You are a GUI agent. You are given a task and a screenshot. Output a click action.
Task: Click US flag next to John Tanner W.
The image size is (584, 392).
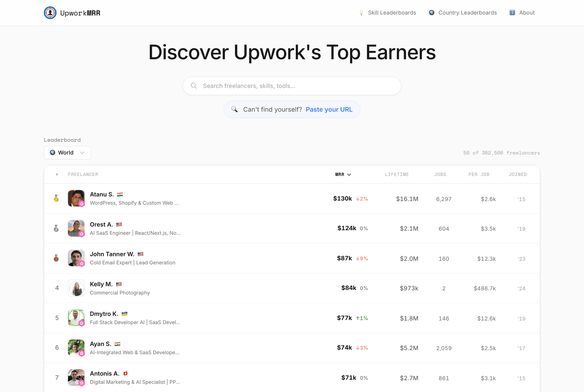coord(141,254)
